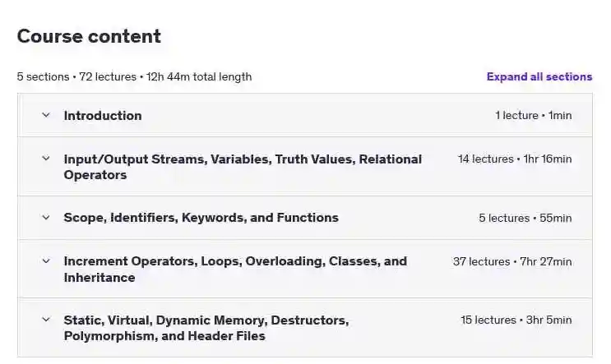Click the 1 lecture • 1min label
The height and width of the screenshot is (364, 611).
(534, 116)
